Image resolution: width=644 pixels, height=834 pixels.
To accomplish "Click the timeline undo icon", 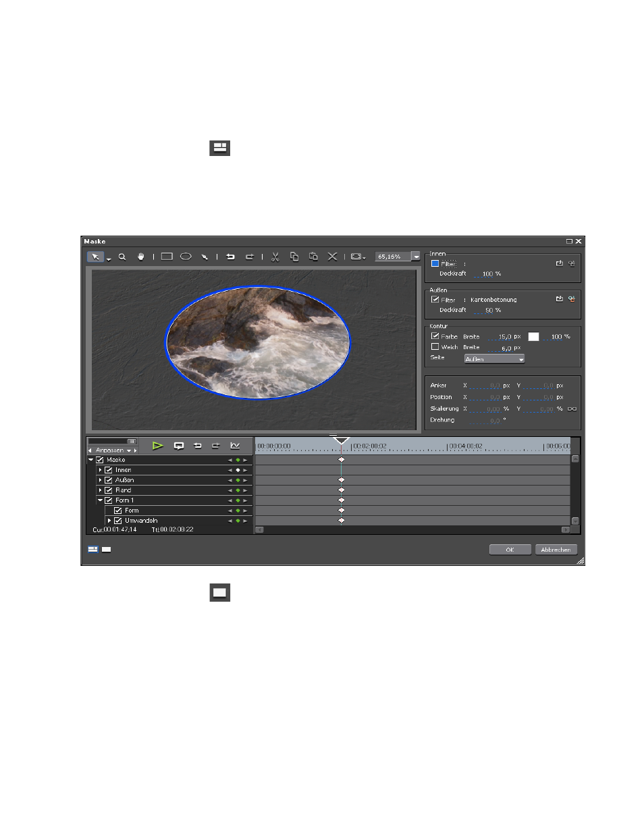I will point(198,446).
